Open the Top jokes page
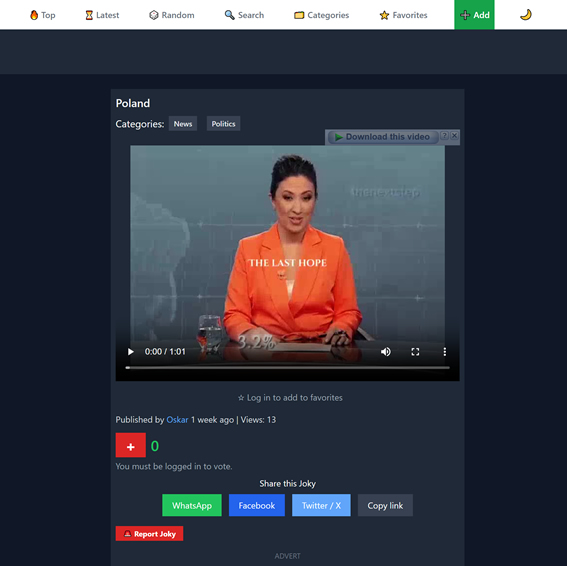This screenshot has height=566, width=567. tap(43, 15)
